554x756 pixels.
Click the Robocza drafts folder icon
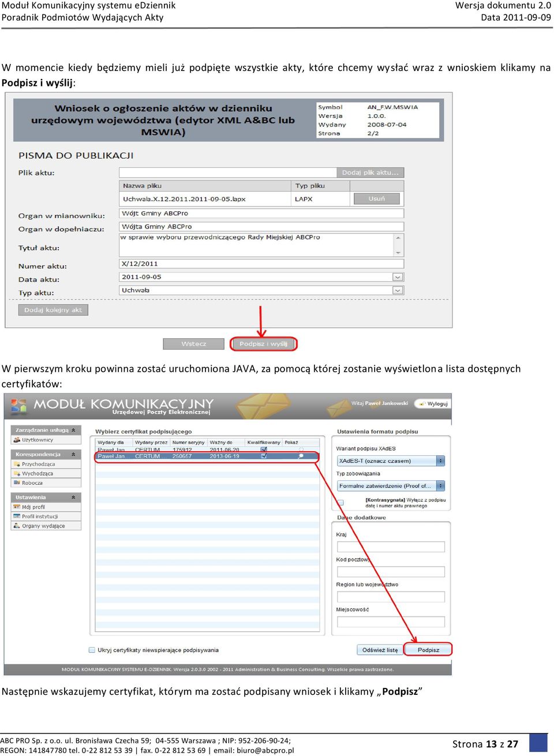(17, 482)
